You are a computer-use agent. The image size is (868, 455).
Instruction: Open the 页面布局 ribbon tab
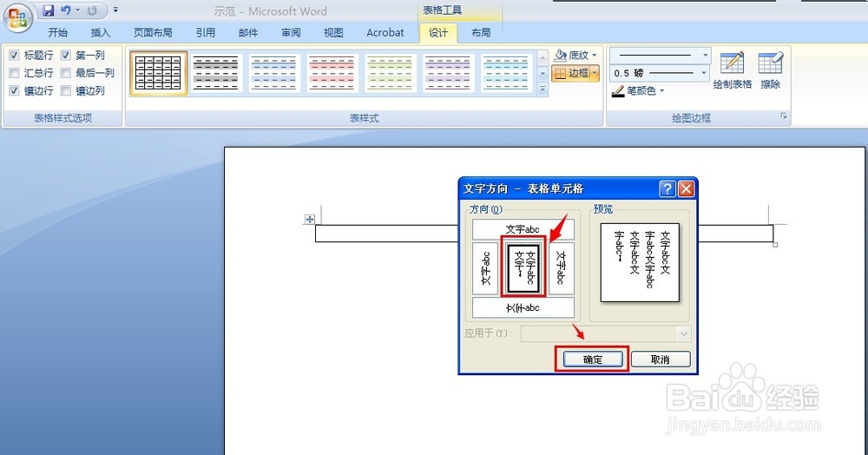pyautogui.click(x=153, y=33)
